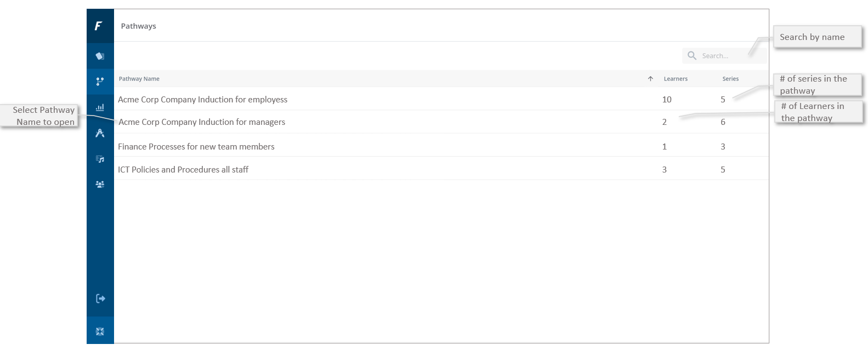Image resolution: width=868 pixels, height=350 pixels.
Task: Sort by Pathway Name column header
Action: coord(139,79)
